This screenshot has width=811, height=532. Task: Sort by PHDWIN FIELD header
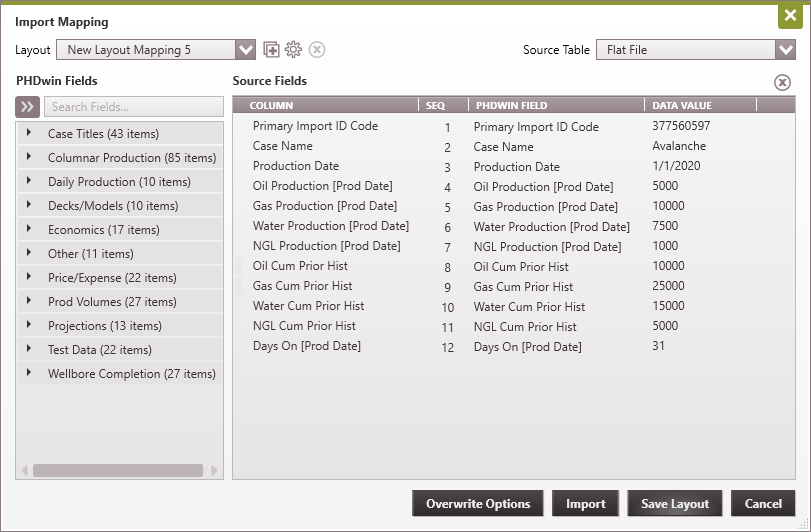point(557,105)
